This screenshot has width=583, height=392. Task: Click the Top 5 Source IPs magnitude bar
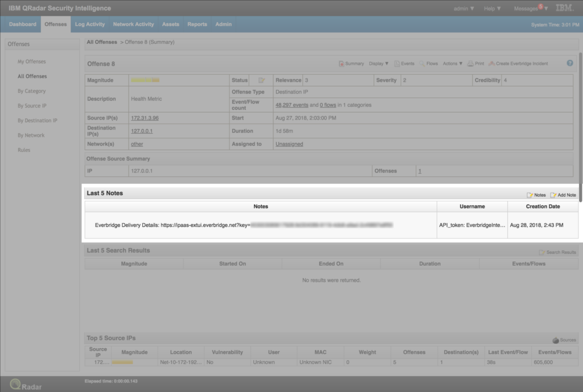122,362
